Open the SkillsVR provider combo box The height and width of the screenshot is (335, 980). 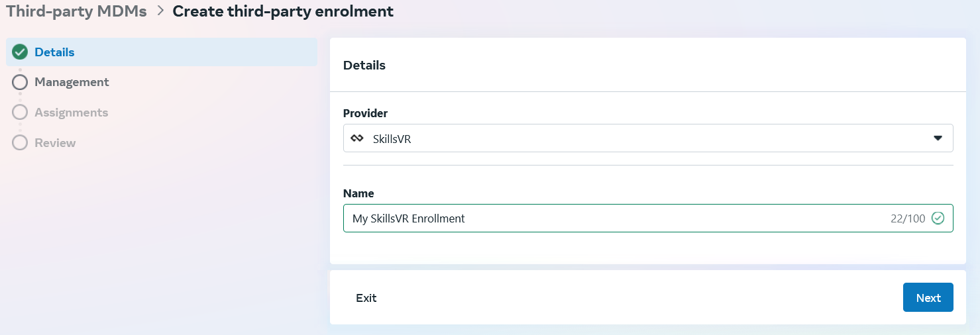click(x=648, y=138)
